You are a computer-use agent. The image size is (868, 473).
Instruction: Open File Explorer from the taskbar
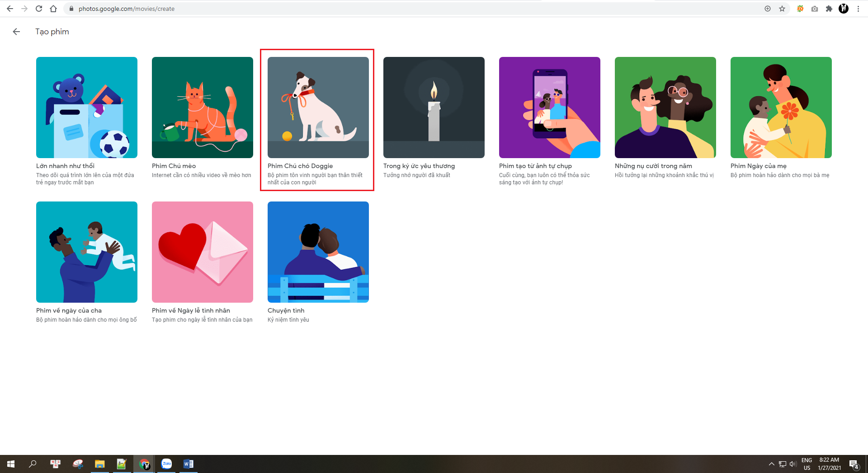pyautogui.click(x=100, y=464)
